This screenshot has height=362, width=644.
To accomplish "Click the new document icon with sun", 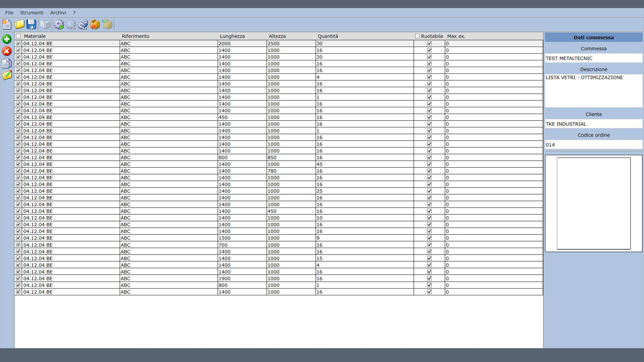I will pos(7,24).
